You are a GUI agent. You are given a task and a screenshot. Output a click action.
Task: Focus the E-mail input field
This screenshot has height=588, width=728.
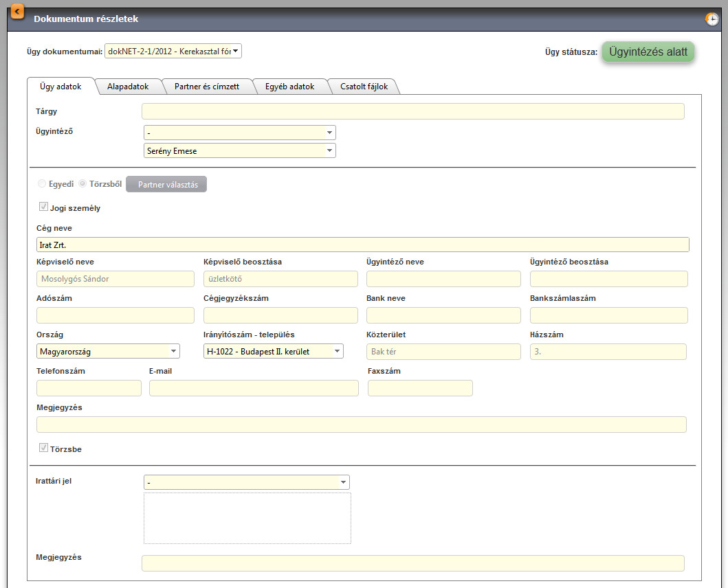click(254, 388)
